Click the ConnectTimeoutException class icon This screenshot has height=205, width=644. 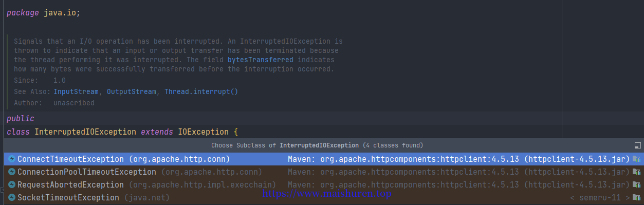pos(12,159)
